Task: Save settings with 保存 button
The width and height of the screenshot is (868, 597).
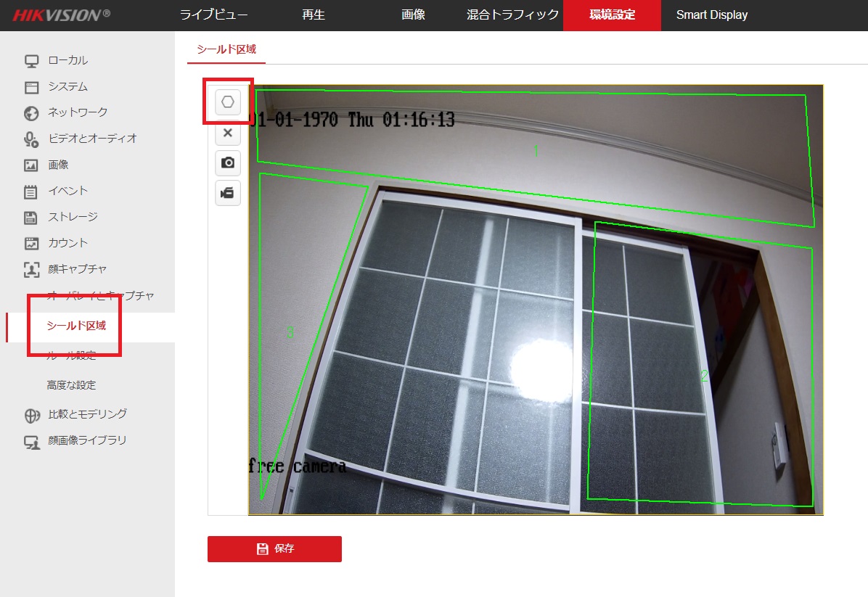Action: (x=274, y=549)
